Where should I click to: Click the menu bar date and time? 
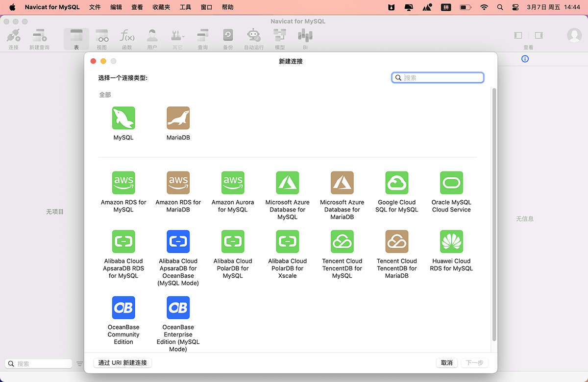tap(553, 7)
